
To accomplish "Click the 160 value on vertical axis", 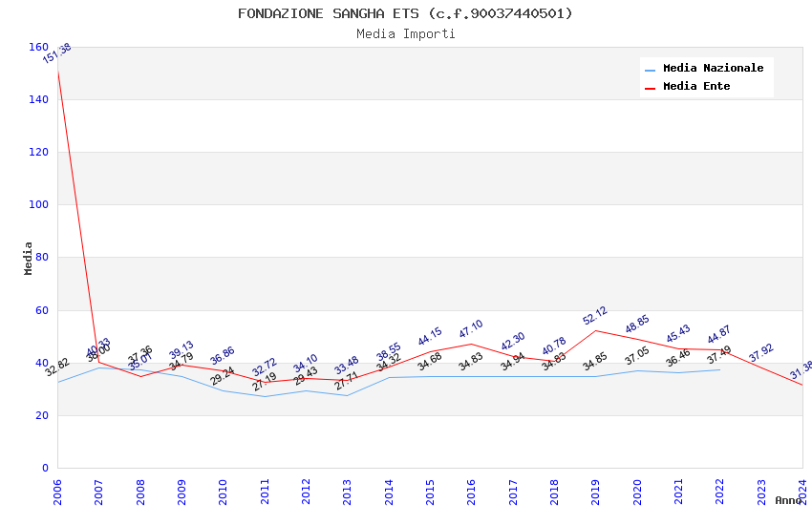I will [x=39, y=47].
